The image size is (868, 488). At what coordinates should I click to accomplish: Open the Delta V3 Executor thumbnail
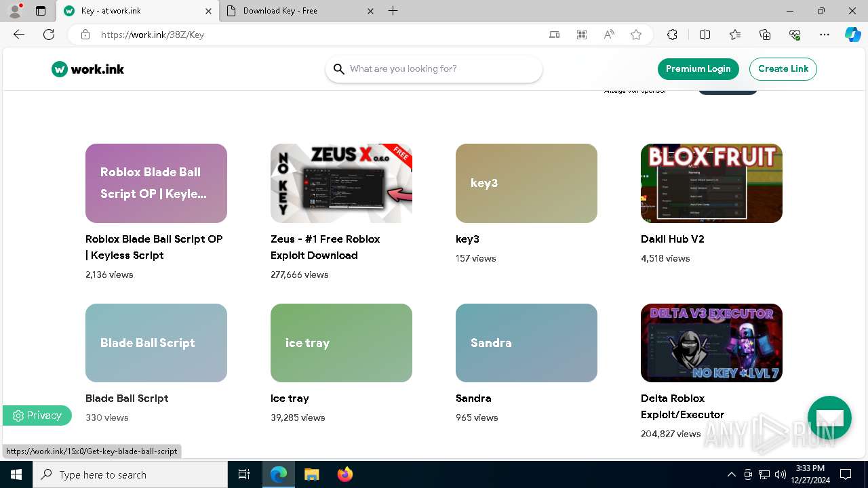[711, 343]
